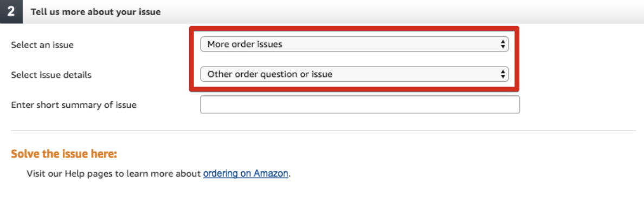Open the "More order issues" dropdown
Viewport: 644px width, 222px height.
click(353, 44)
